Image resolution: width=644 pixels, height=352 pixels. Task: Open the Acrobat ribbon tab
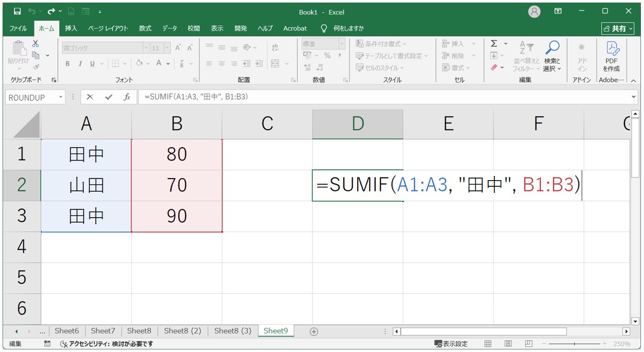click(295, 28)
